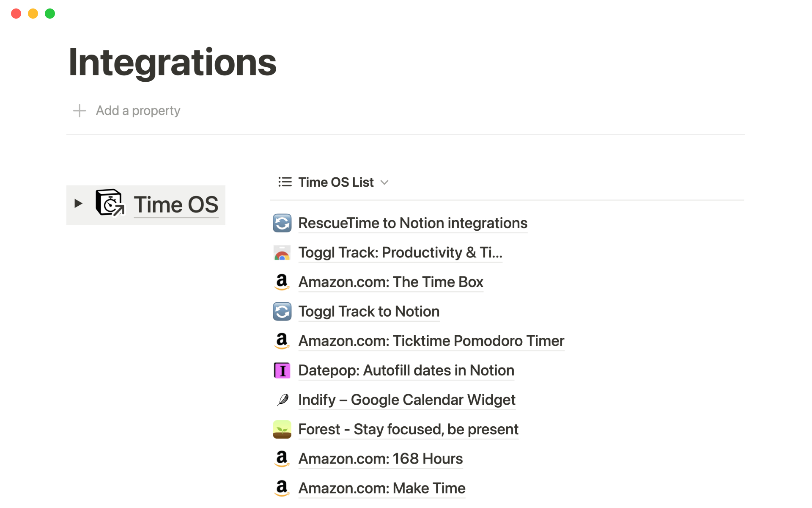Click the Chrome Web Store icon for Toggl Track
Screen dimensions: 812x508
tap(282, 253)
